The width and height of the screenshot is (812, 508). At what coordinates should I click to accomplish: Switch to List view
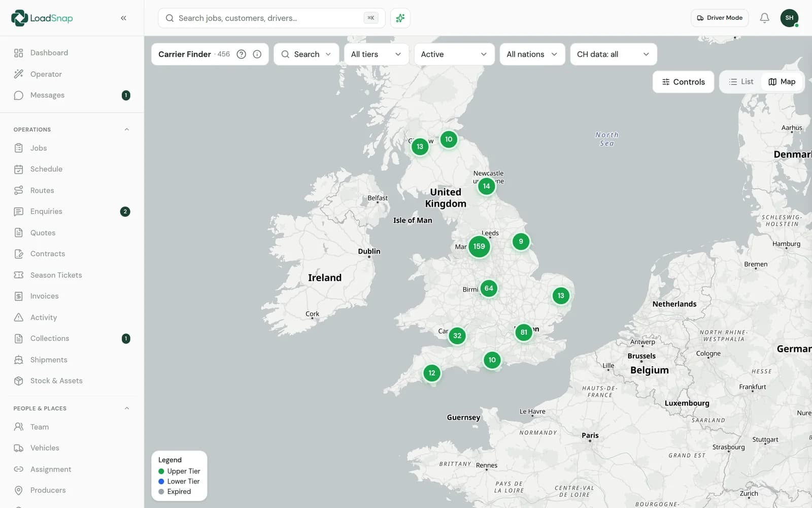tap(741, 82)
